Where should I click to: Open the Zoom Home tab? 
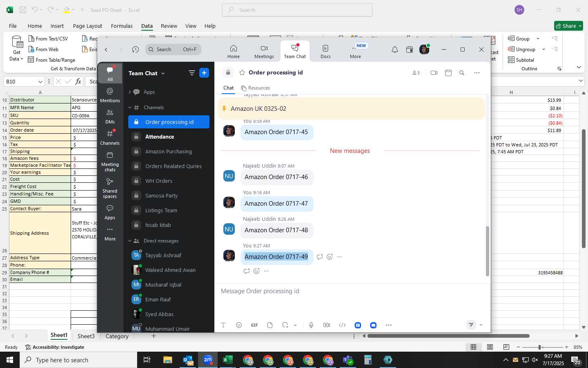(x=234, y=52)
